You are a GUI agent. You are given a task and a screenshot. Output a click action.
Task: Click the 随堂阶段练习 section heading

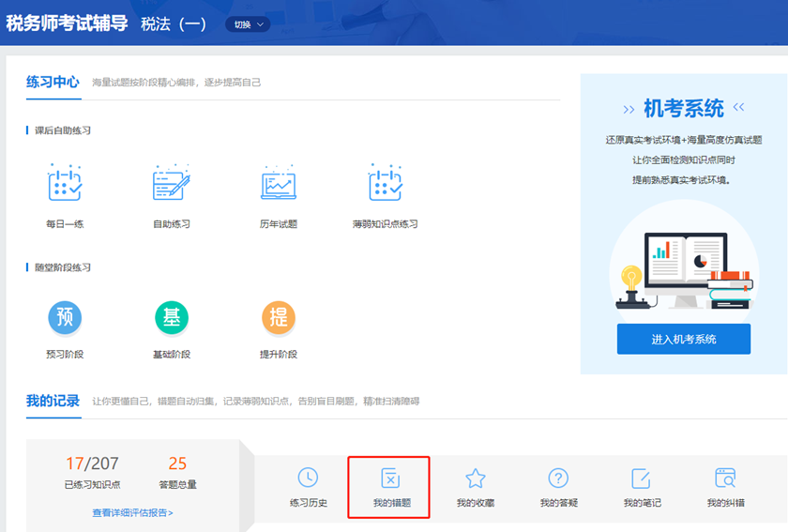coord(62,267)
